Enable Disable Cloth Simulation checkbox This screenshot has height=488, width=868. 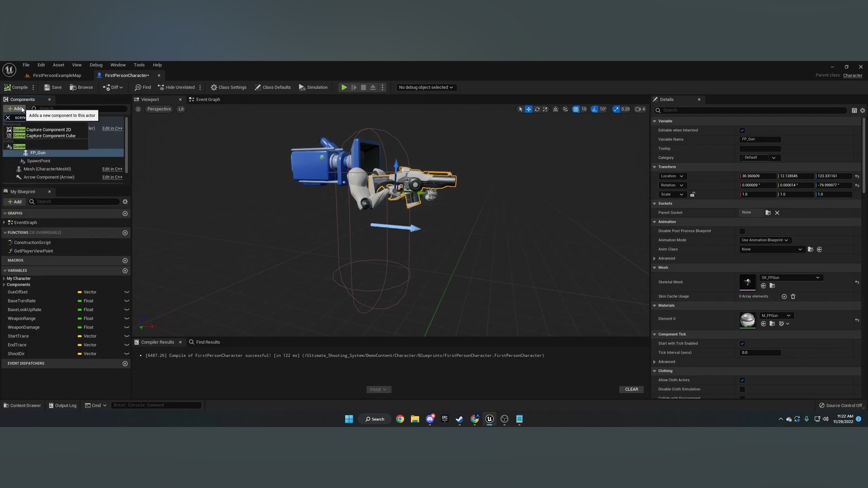tap(742, 389)
